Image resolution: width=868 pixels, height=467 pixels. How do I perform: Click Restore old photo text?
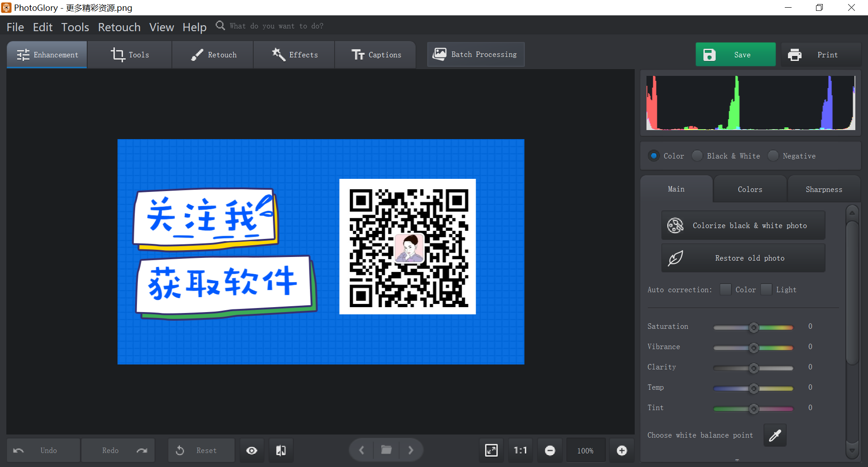pos(750,258)
